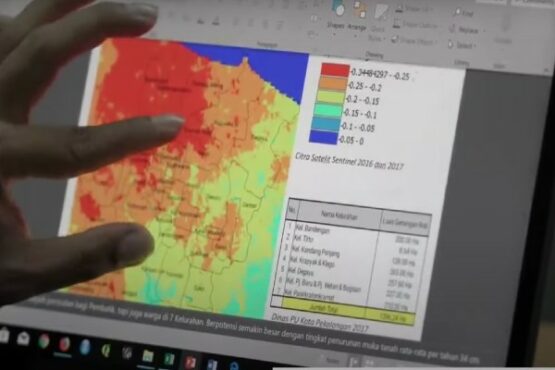555x370 pixels.
Task: Click the PowerPoint taskbar icon
Action: click(190, 361)
